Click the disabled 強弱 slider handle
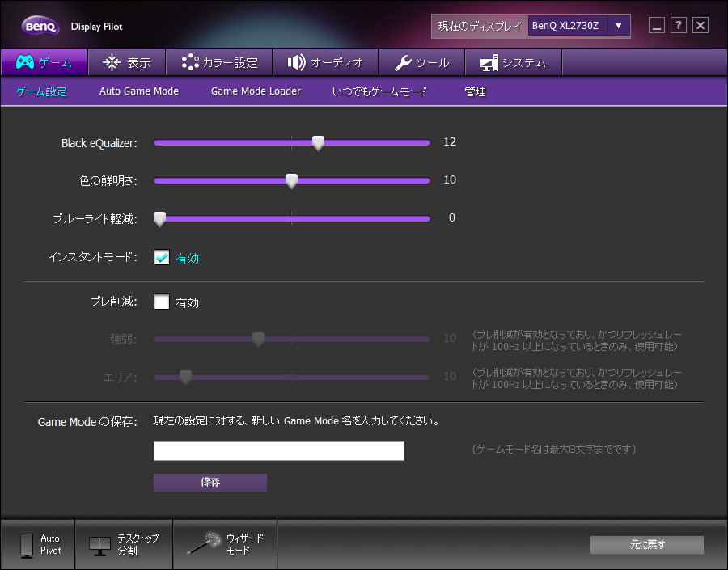This screenshot has height=570, width=728. click(258, 340)
